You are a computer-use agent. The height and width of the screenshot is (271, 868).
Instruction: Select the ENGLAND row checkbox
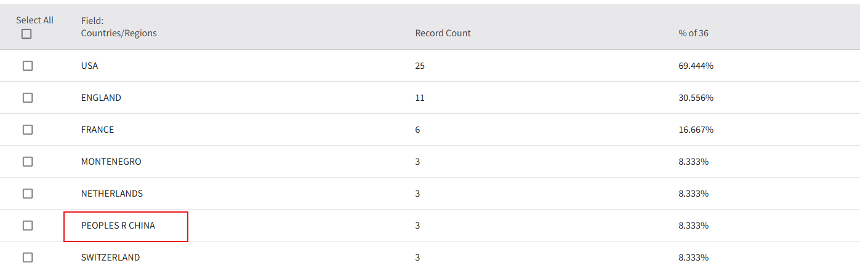coord(28,98)
